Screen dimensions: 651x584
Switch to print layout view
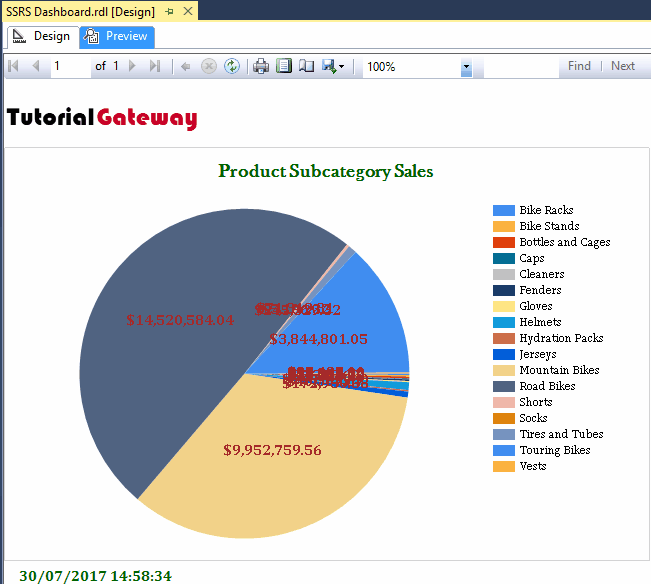284,66
